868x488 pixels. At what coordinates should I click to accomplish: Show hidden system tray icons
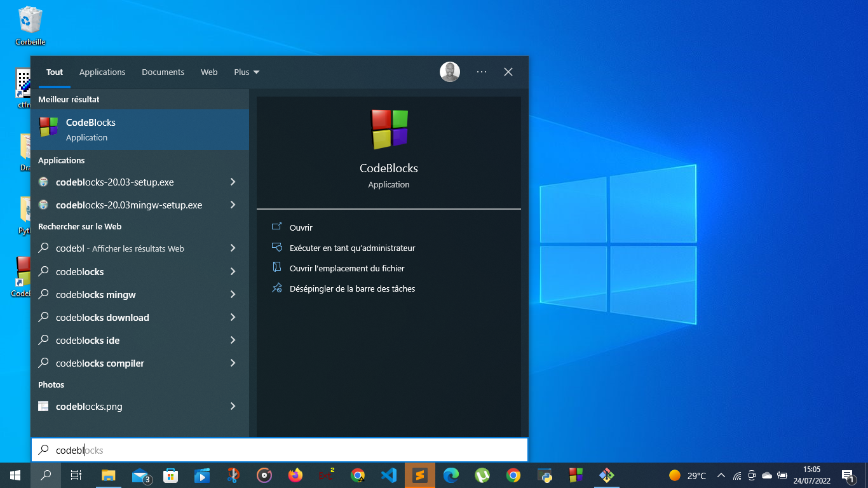[721, 475]
